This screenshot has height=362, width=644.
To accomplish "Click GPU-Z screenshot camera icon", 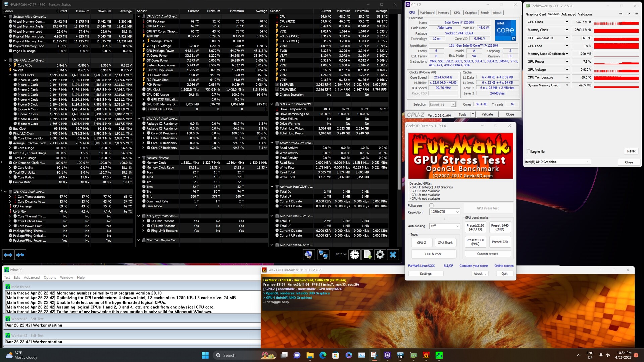I will (x=621, y=14).
